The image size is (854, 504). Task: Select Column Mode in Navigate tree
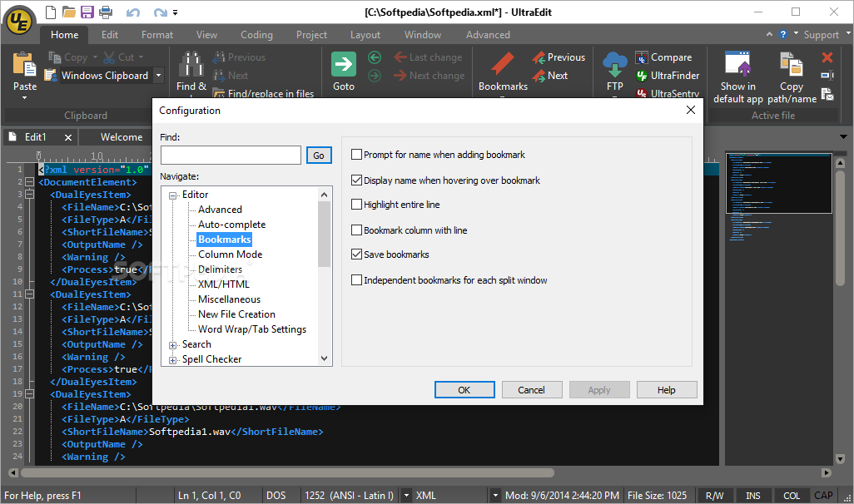click(230, 254)
